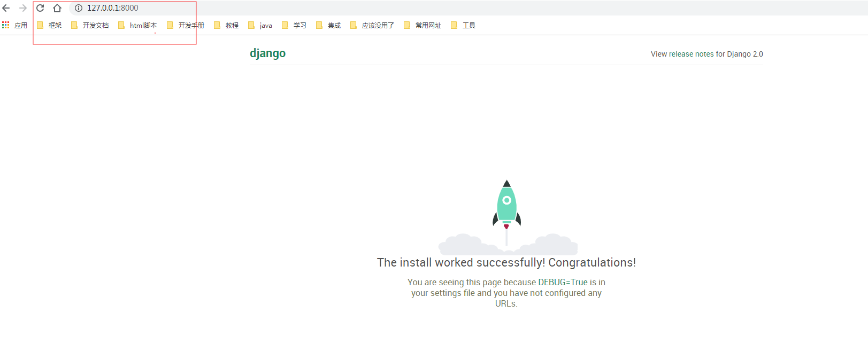Screen dimensions: 868x352
Task: Click the DEBUG=True settings link
Action: 563,282
